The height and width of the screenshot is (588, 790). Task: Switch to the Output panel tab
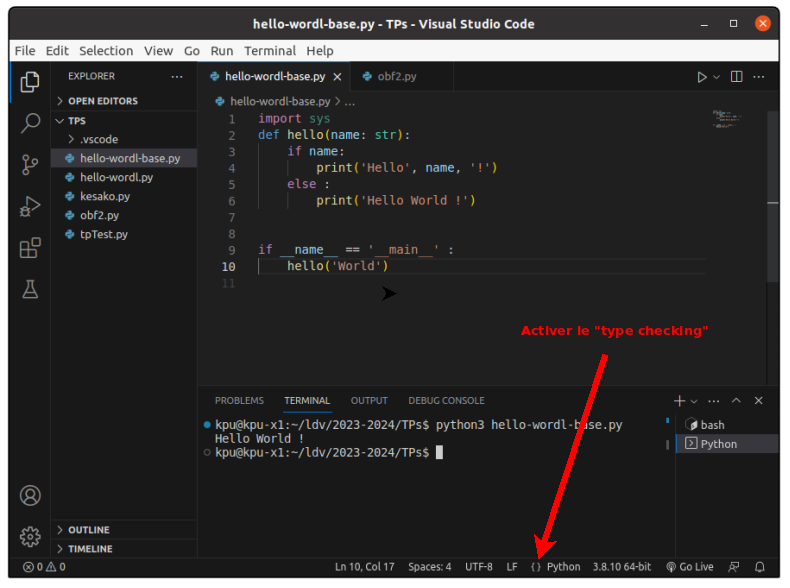(369, 401)
